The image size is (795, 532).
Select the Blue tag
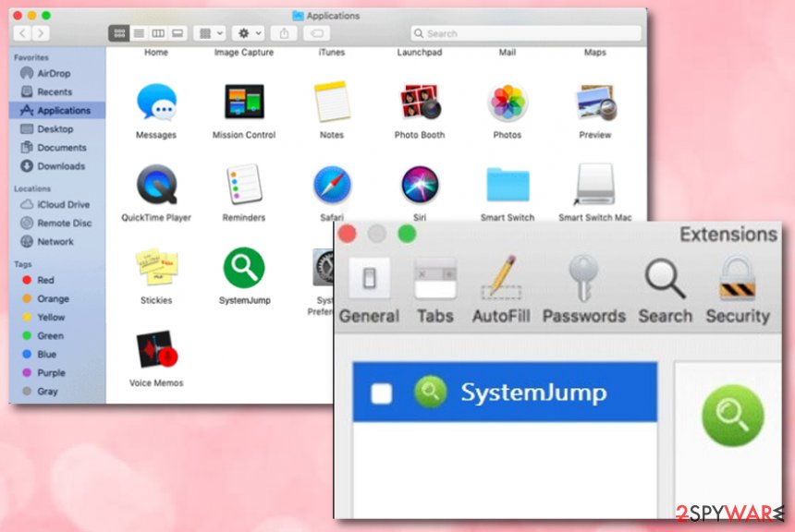(56, 354)
